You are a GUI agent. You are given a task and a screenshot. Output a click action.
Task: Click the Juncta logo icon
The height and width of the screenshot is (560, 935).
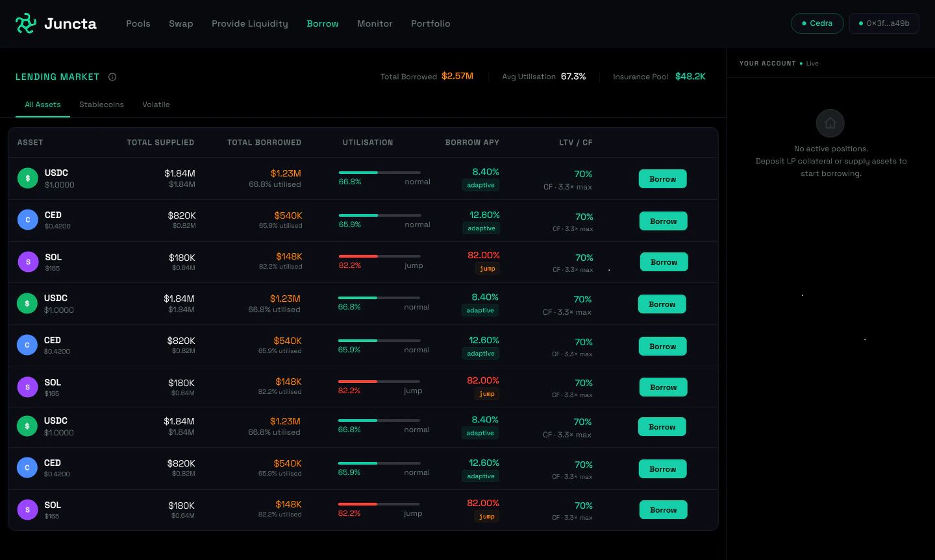(x=25, y=23)
